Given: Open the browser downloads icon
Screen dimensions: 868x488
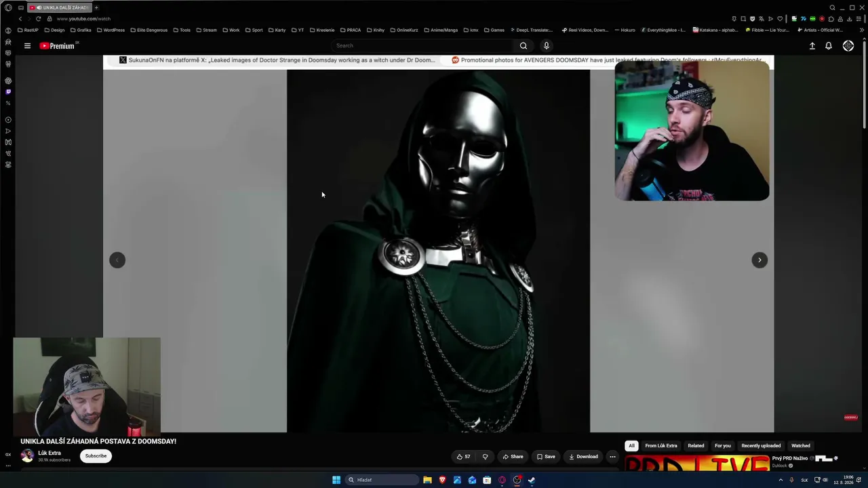Looking at the screenshot, I should [850, 19].
